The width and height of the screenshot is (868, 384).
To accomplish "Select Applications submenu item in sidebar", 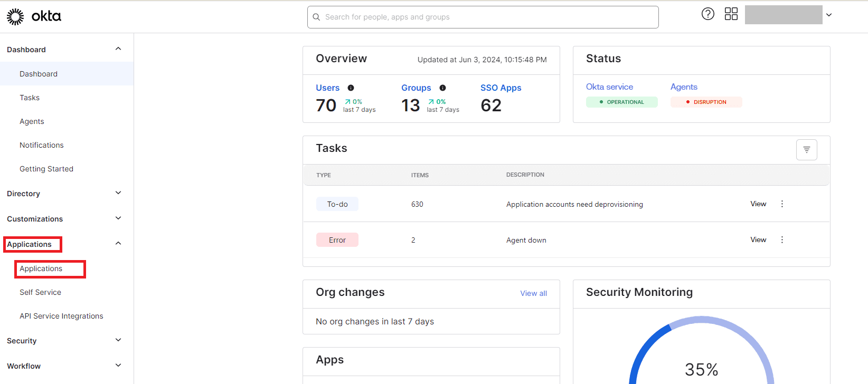I will pyautogui.click(x=41, y=268).
